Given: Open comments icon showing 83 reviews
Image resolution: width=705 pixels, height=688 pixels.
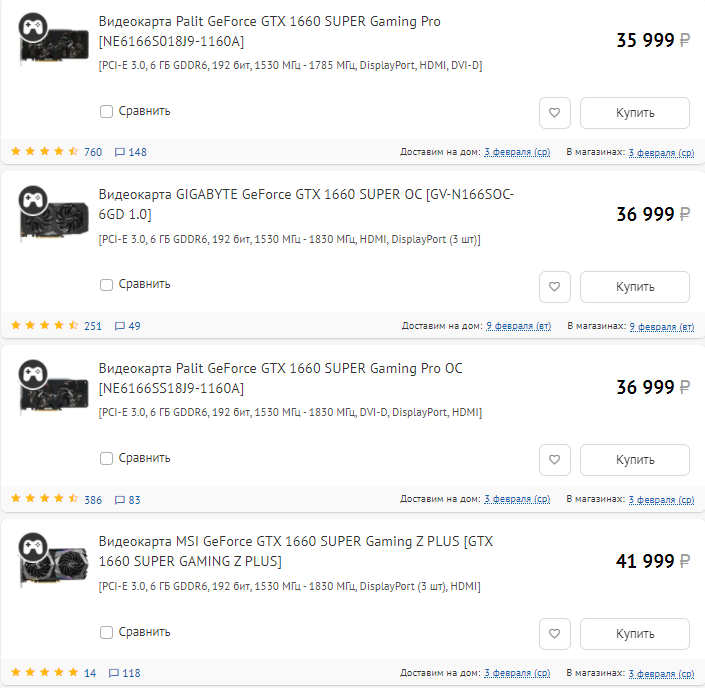Looking at the screenshot, I should [121, 499].
